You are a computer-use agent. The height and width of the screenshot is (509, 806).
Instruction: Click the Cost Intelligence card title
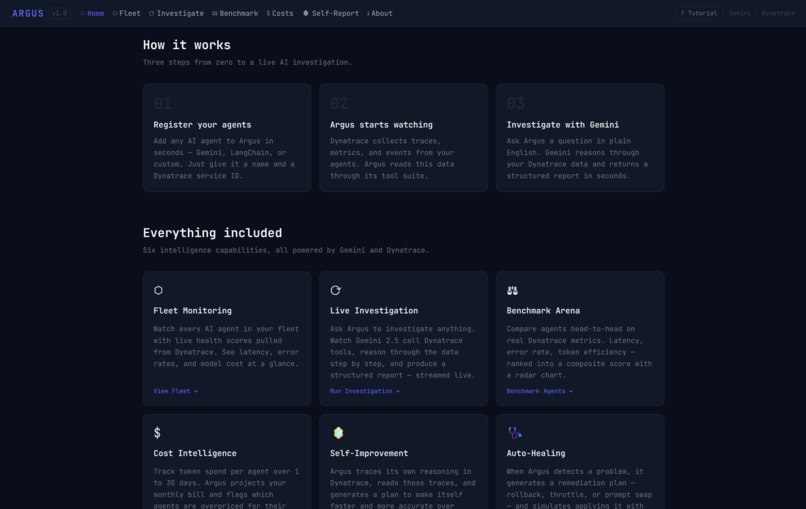pyautogui.click(x=195, y=453)
